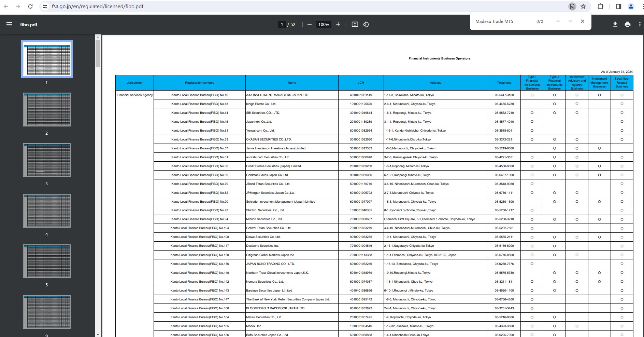Image resolution: width=644 pixels, height=337 pixels.
Task: Jump to next find result
Action: coord(570,21)
